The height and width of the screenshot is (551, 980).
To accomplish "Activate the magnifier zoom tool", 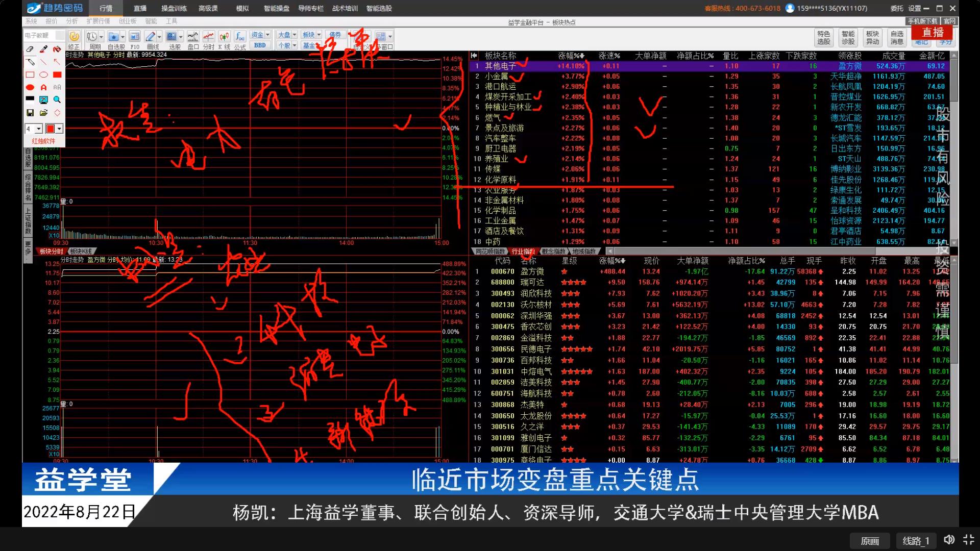I will 57,99.
